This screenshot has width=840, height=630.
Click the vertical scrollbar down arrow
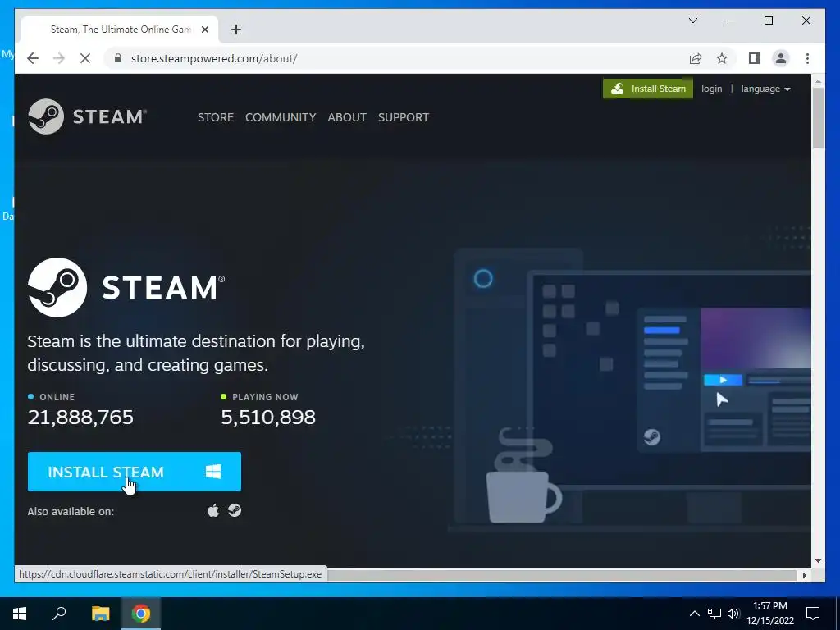(818, 561)
